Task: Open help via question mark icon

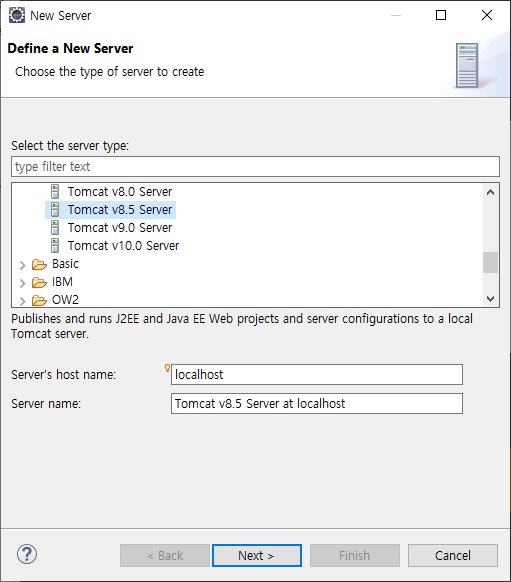Action: [27, 555]
